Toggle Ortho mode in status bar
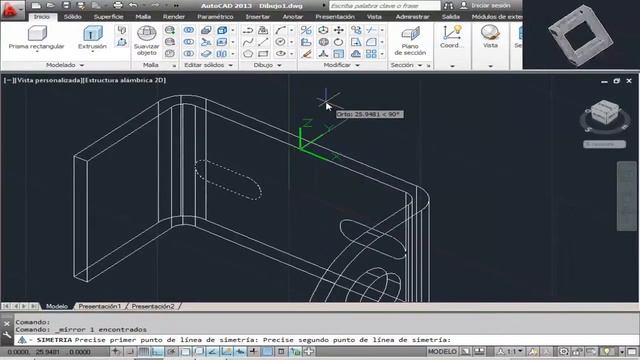This screenshot has width=640, height=360. coord(157,351)
